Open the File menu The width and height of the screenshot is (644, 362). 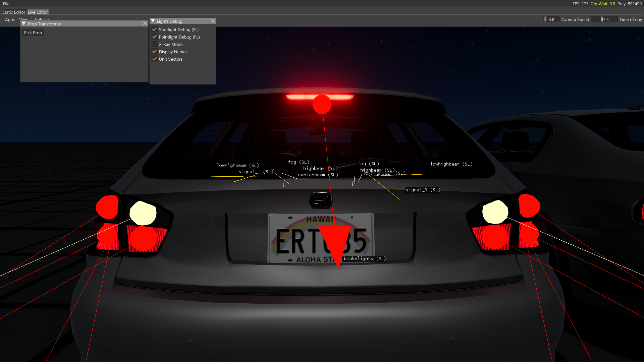pos(6,4)
